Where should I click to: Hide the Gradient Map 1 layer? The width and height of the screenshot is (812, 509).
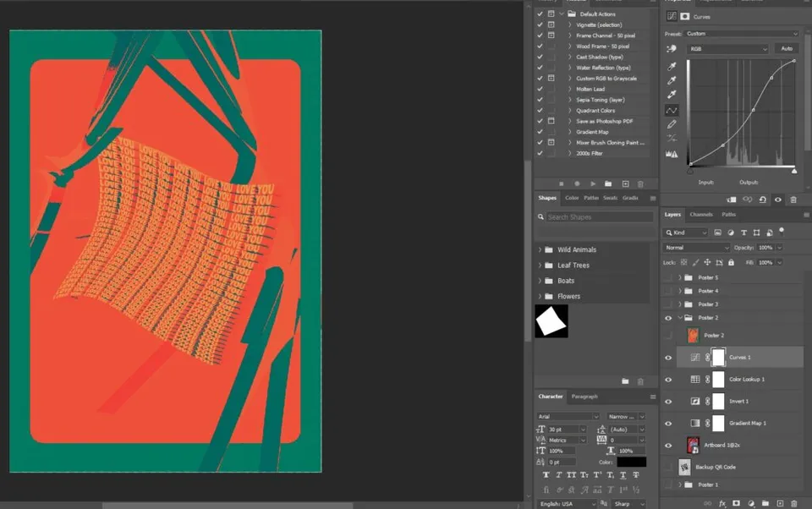(668, 424)
